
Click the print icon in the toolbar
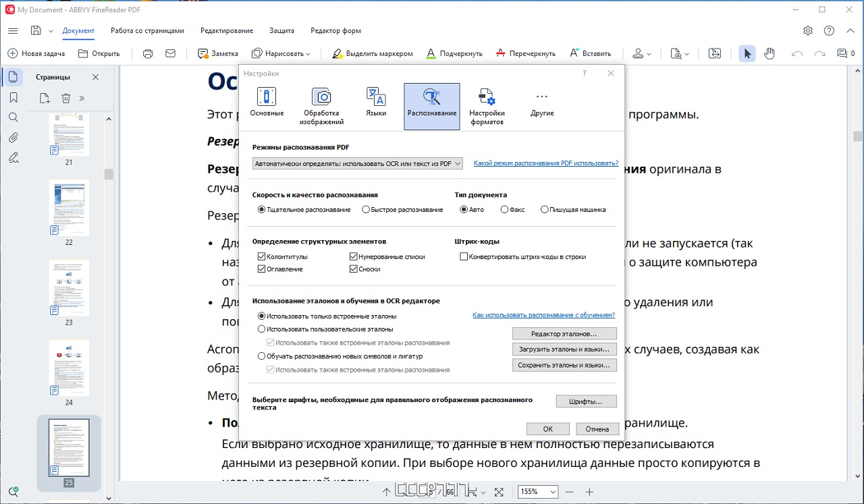(148, 53)
